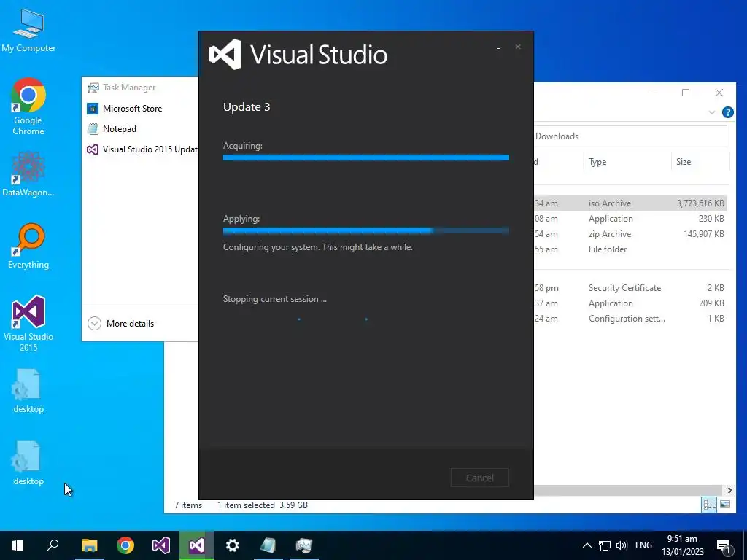The image size is (747, 560).
Task: Select the lower desktop file icon
Action: (28, 463)
